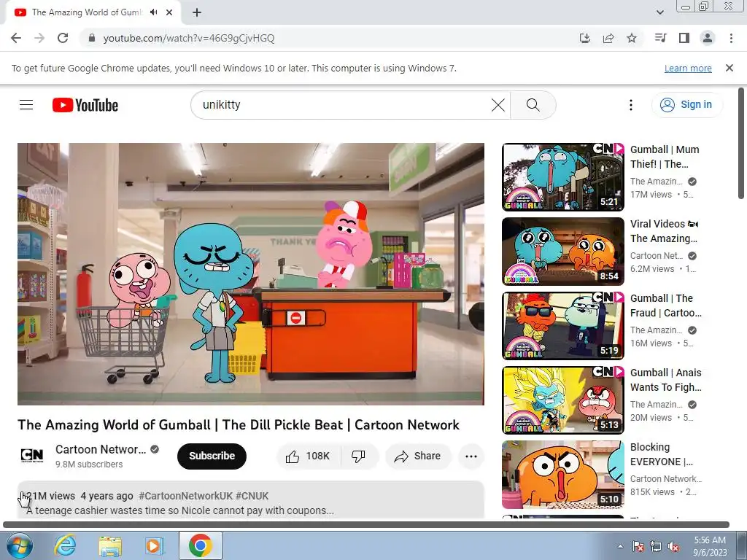
Task: Bookmark this tab with the star
Action: pos(632,38)
